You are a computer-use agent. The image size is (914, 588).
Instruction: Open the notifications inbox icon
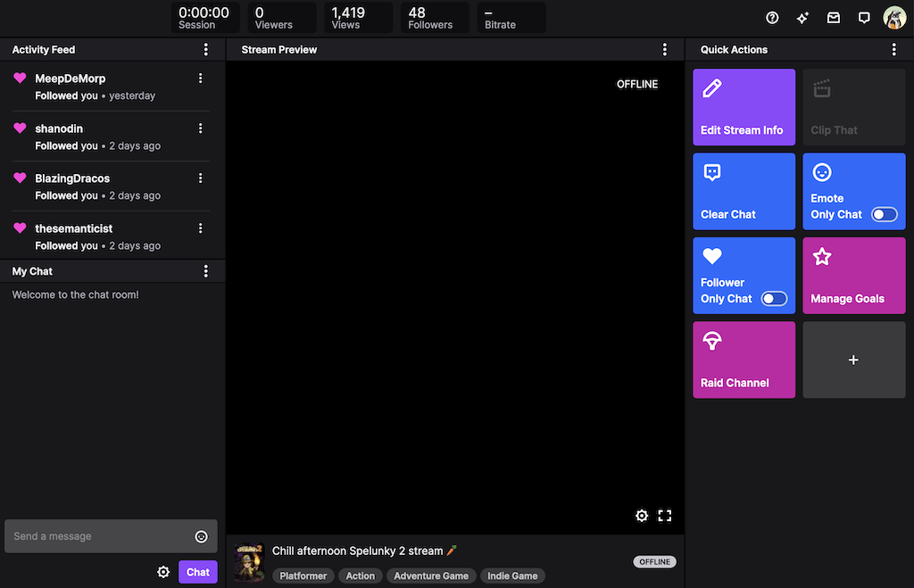tap(833, 17)
